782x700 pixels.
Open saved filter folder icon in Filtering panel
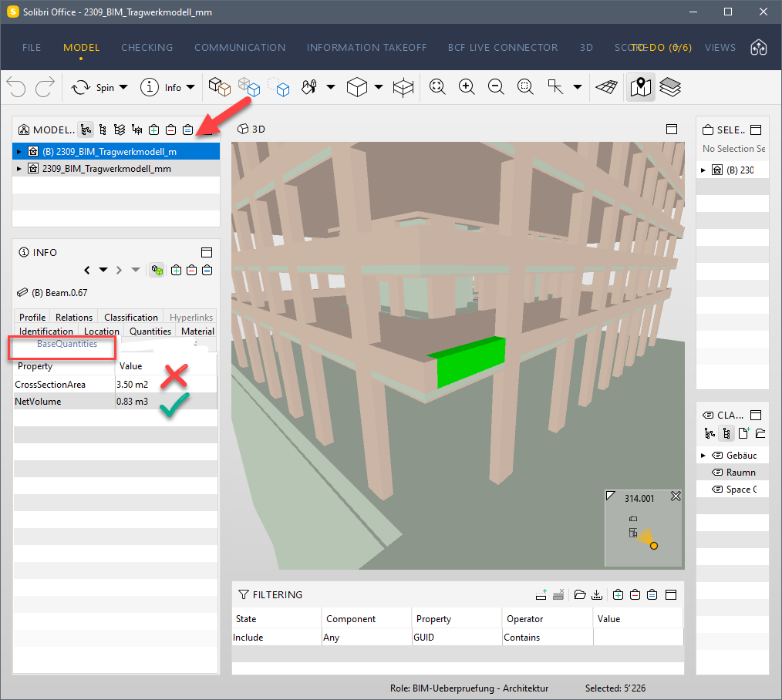(579, 594)
